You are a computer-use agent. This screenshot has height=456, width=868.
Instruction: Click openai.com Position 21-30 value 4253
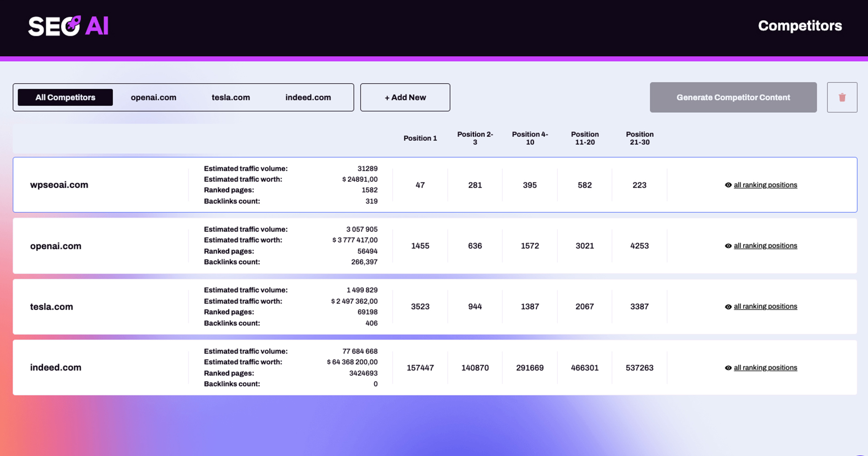640,246
